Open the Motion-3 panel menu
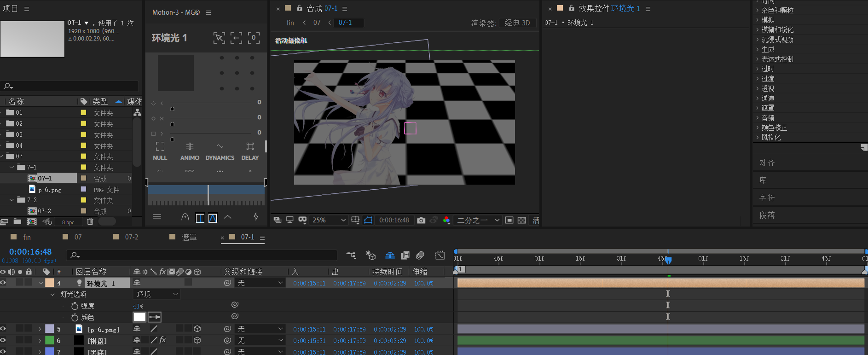Screen dimensions: 868x355 point(208,12)
